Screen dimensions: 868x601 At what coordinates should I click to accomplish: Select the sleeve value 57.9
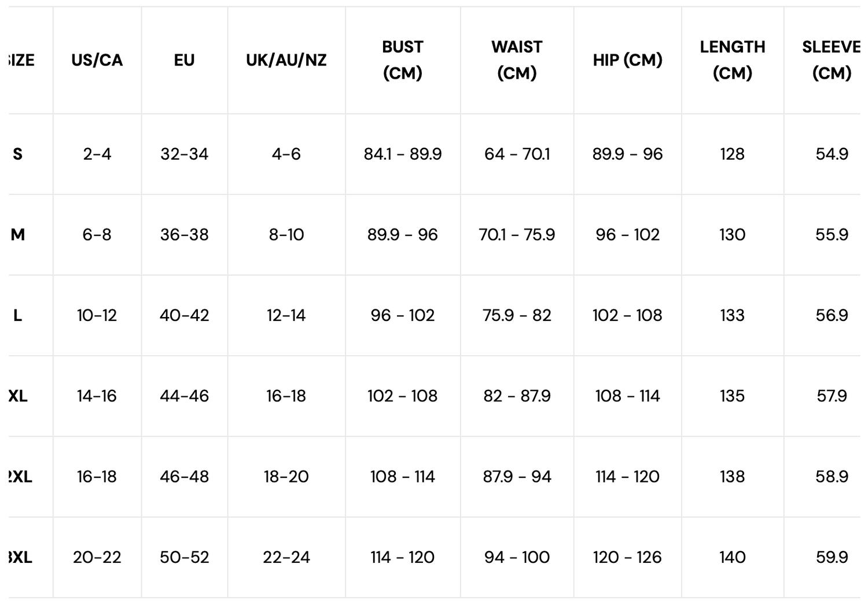[832, 396]
